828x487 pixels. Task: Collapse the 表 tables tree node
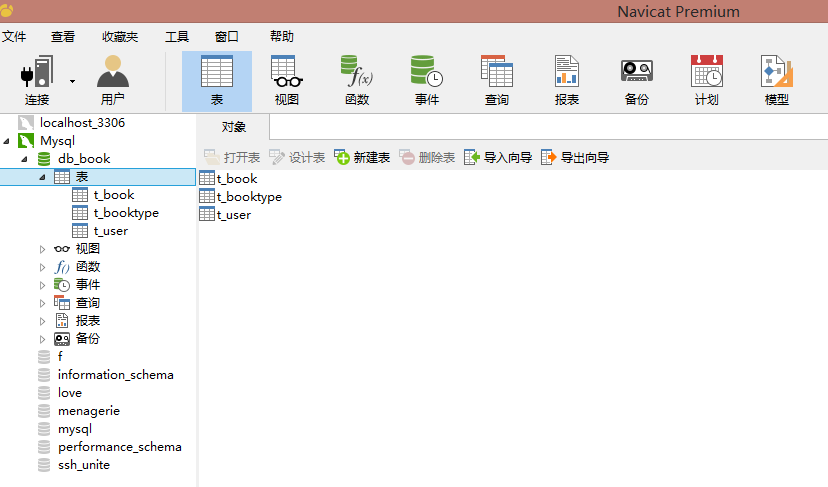42,177
